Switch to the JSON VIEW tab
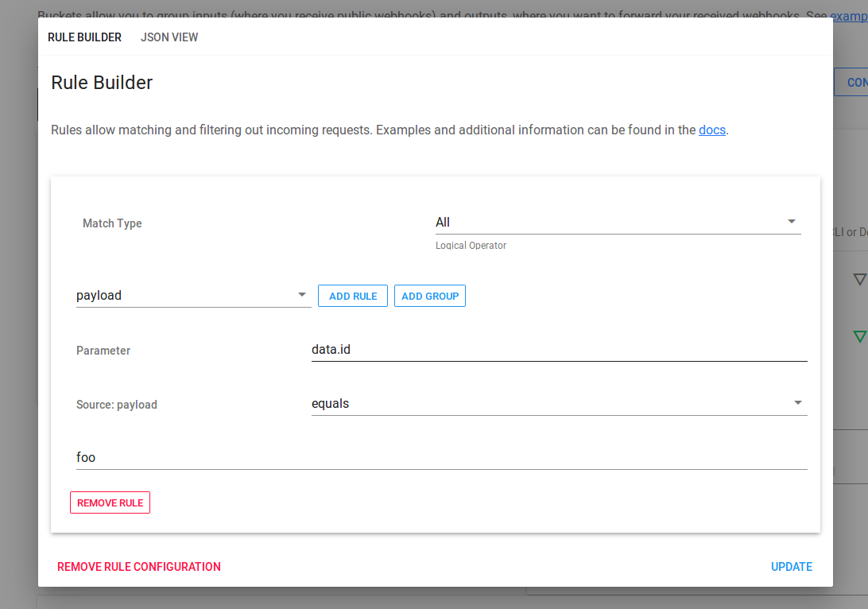This screenshot has height=609, width=868. 169,37
